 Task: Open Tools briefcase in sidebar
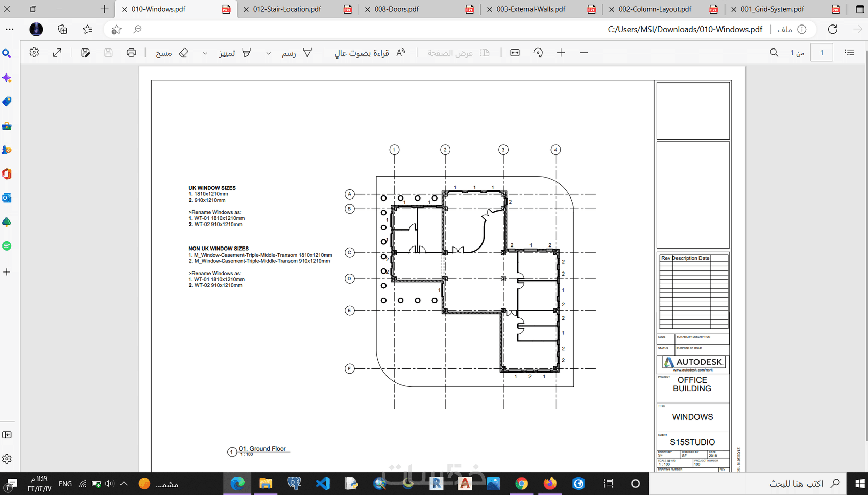[x=7, y=126]
